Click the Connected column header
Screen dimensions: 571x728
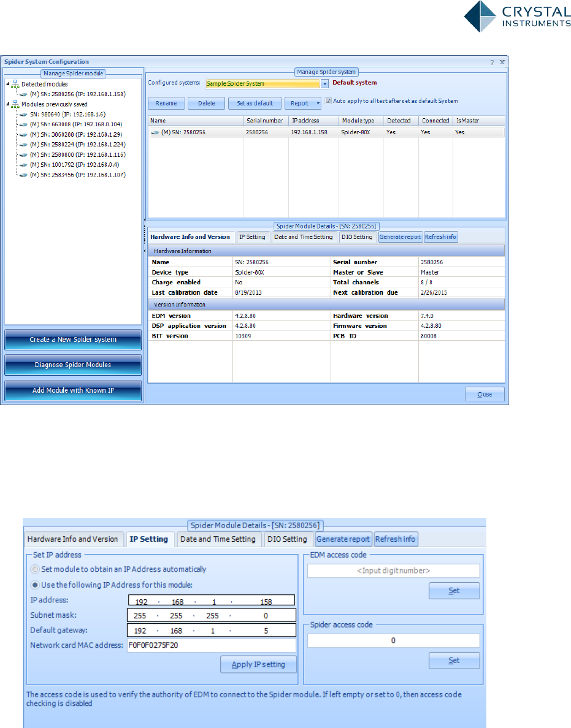(x=436, y=120)
